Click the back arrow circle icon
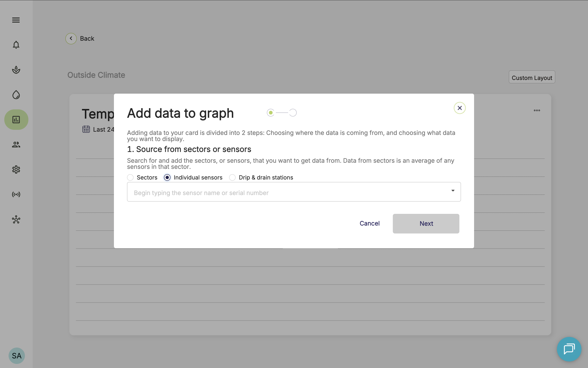The height and width of the screenshot is (368, 588). (71, 38)
